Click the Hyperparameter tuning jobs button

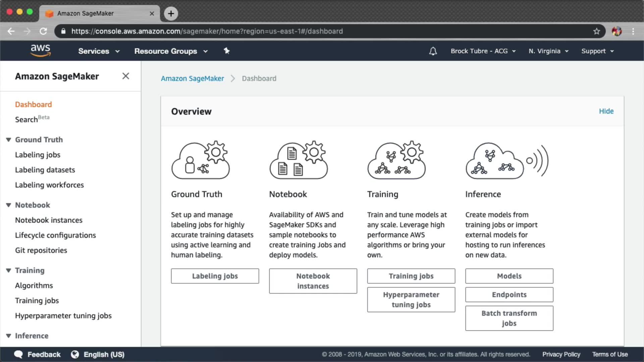coord(411,299)
